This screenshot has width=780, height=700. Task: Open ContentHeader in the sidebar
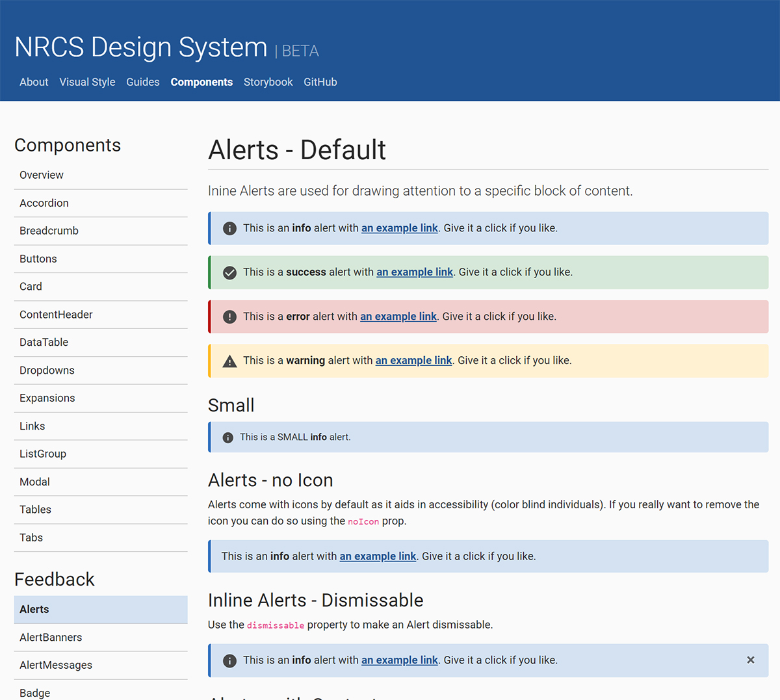101,315
